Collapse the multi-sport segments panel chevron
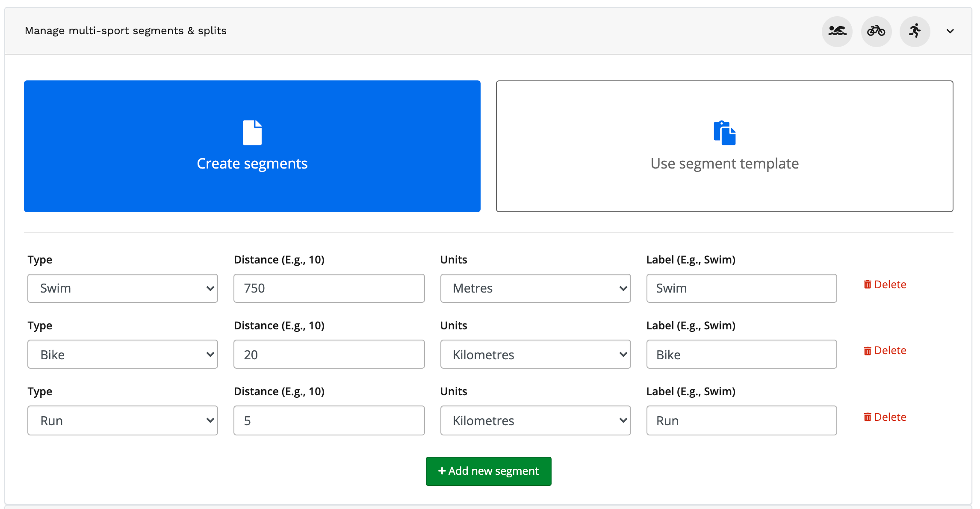The height and width of the screenshot is (509, 980). click(x=950, y=31)
